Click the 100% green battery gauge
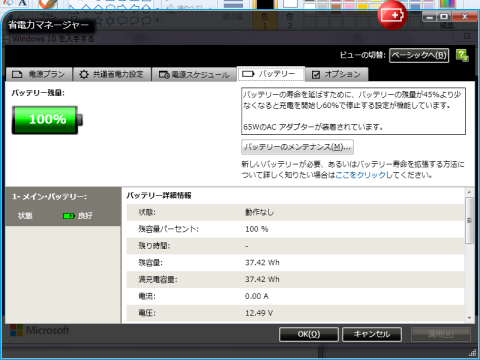The image size is (480, 360). [47, 120]
